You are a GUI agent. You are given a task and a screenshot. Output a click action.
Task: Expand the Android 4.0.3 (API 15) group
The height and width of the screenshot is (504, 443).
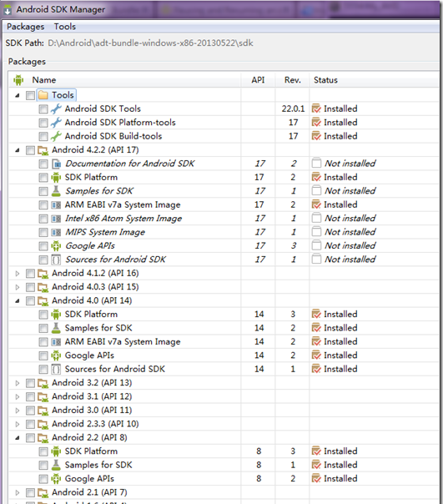coord(18,287)
